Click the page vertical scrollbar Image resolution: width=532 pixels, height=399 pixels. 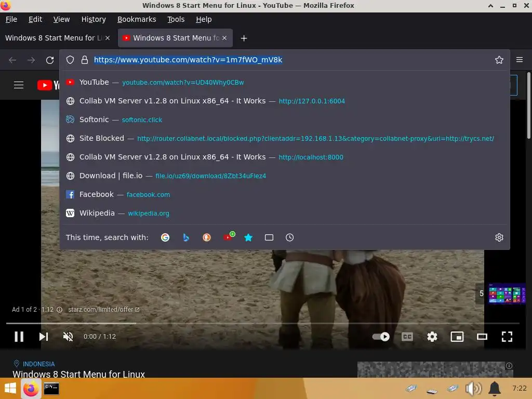528,105
